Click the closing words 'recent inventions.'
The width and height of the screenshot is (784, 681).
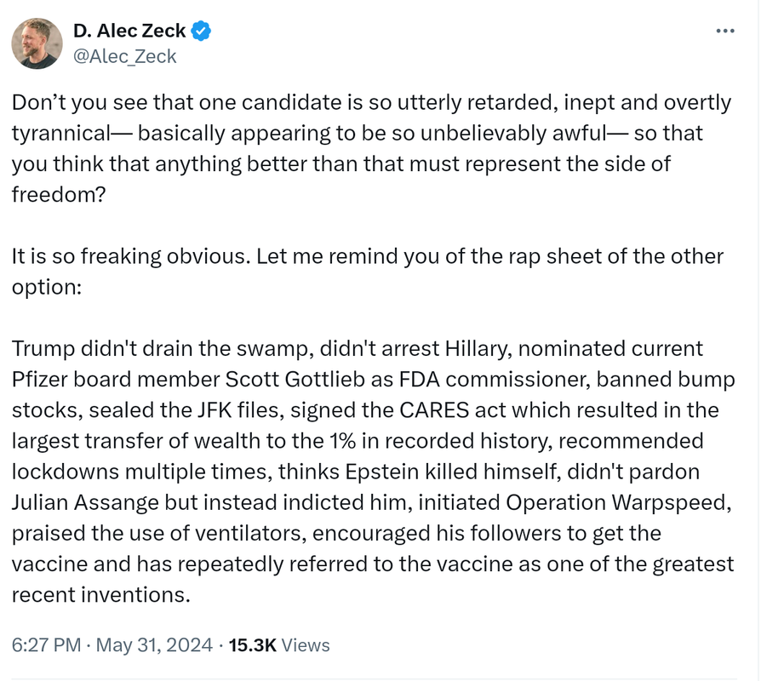click(101, 594)
